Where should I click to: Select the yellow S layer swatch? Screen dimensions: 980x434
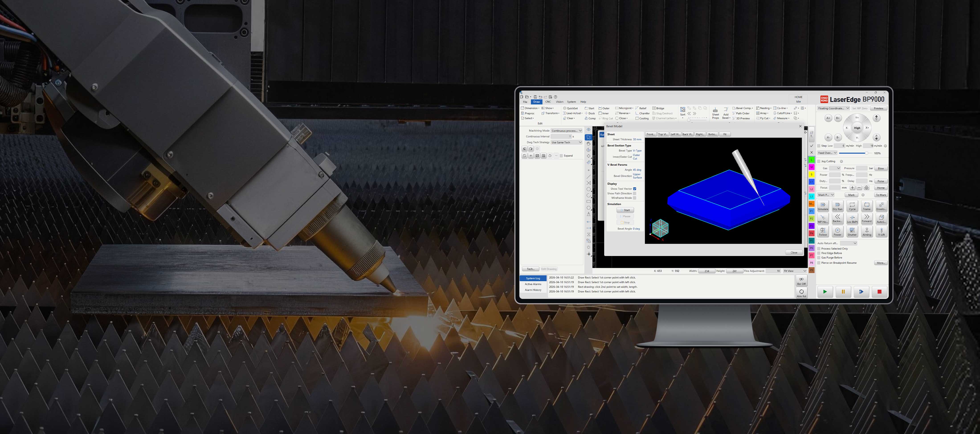pyautogui.click(x=811, y=174)
